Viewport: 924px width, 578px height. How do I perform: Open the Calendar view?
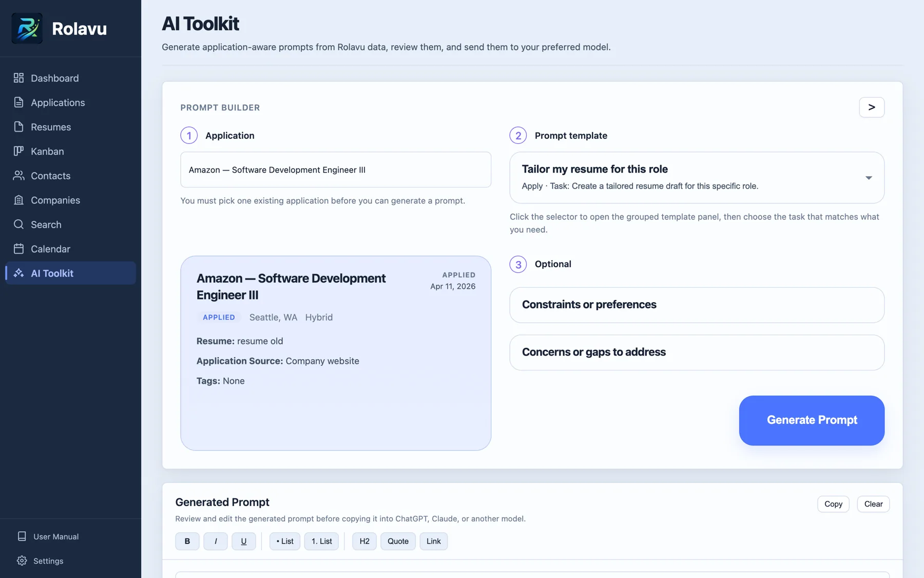[x=50, y=249]
